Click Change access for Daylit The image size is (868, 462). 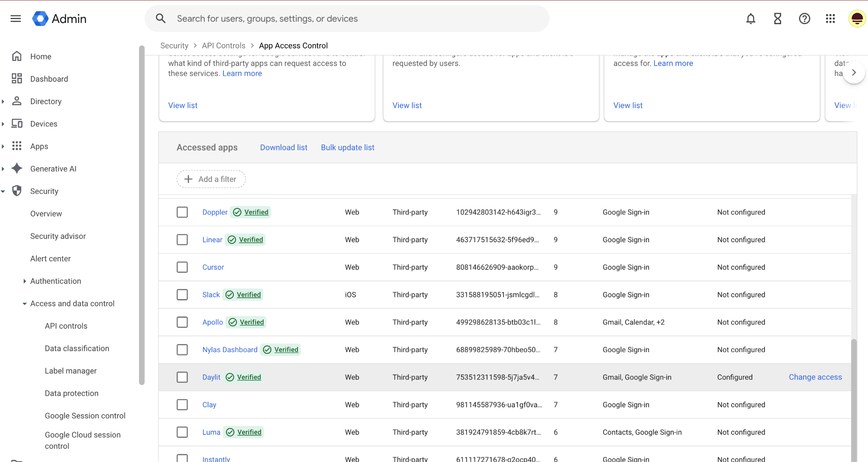pos(815,377)
